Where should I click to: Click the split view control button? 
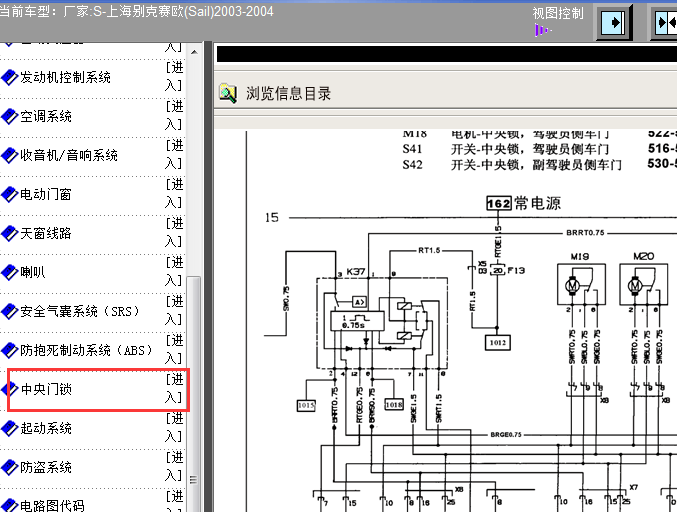tap(664, 22)
